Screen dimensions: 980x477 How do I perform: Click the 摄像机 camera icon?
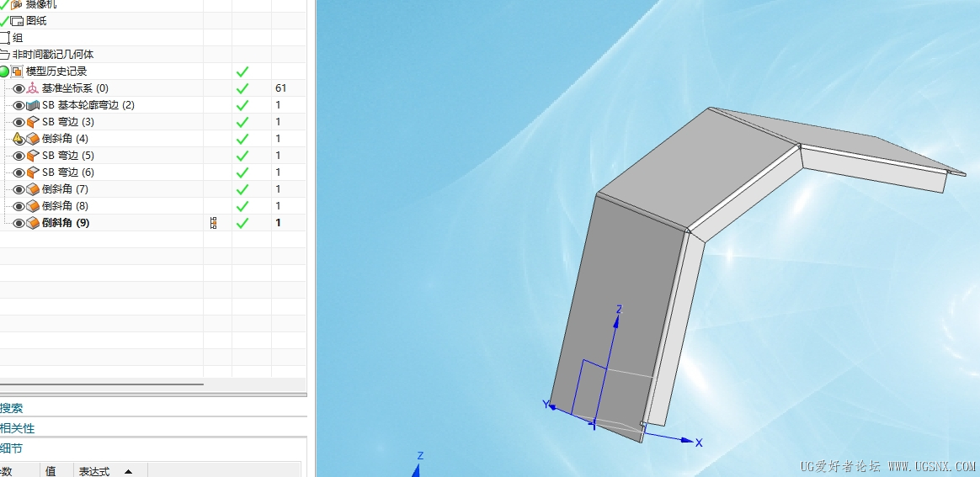point(17,4)
